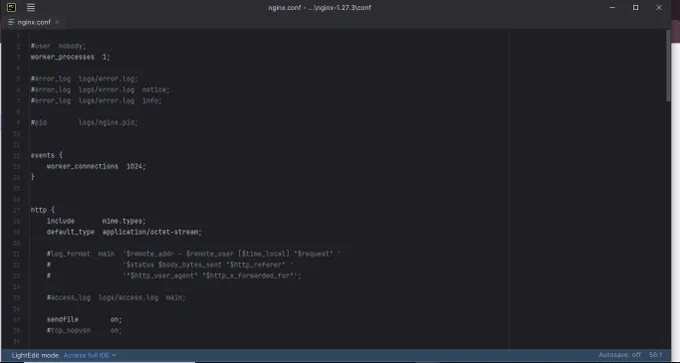Viewport: 680px width, 363px height.
Task: Click #error_log logs/error.log notice; line
Action: (100, 89)
